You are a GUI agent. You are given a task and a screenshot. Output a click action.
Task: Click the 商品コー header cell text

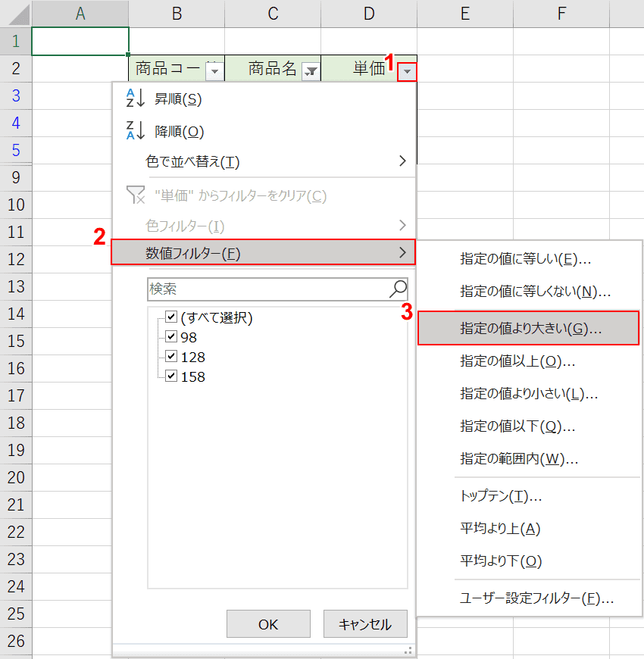click(x=167, y=68)
